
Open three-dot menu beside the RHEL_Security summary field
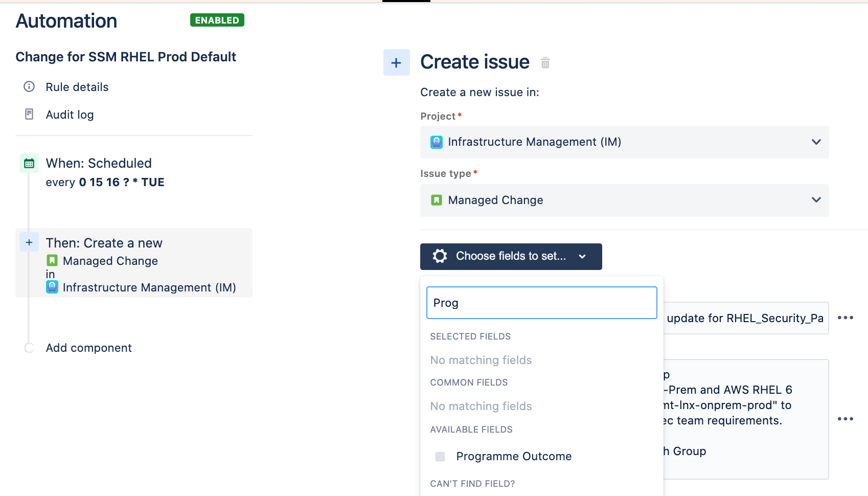(846, 318)
